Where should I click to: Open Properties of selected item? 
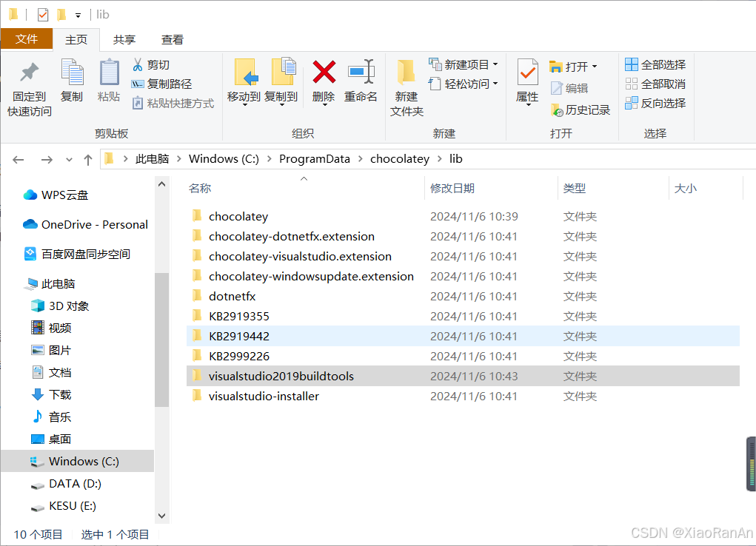coord(527,81)
